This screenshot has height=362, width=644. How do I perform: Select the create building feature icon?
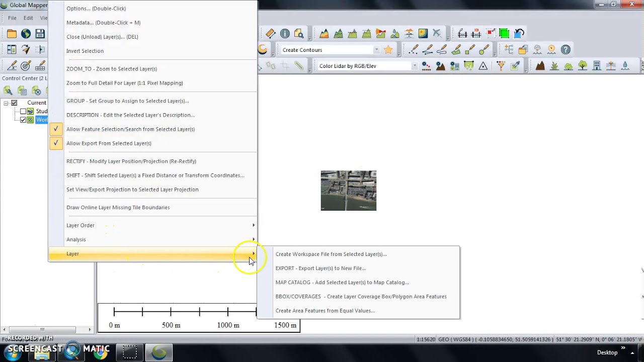[x=597, y=66]
